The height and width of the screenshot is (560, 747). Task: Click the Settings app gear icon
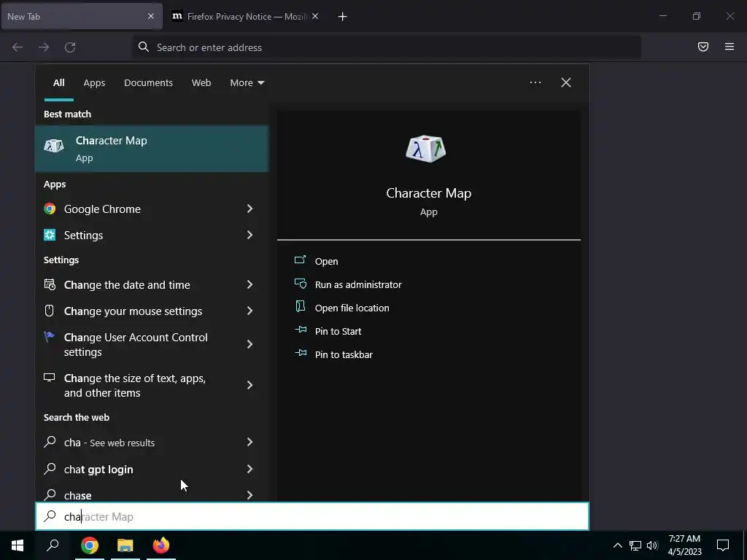tap(50, 235)
